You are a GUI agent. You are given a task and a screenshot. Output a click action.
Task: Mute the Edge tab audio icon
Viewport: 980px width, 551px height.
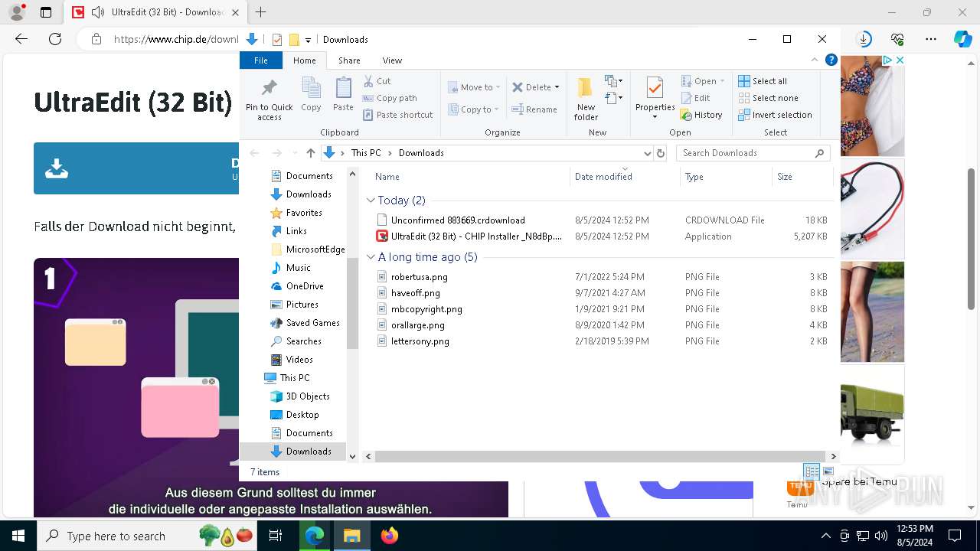click(x=97, y=12)
